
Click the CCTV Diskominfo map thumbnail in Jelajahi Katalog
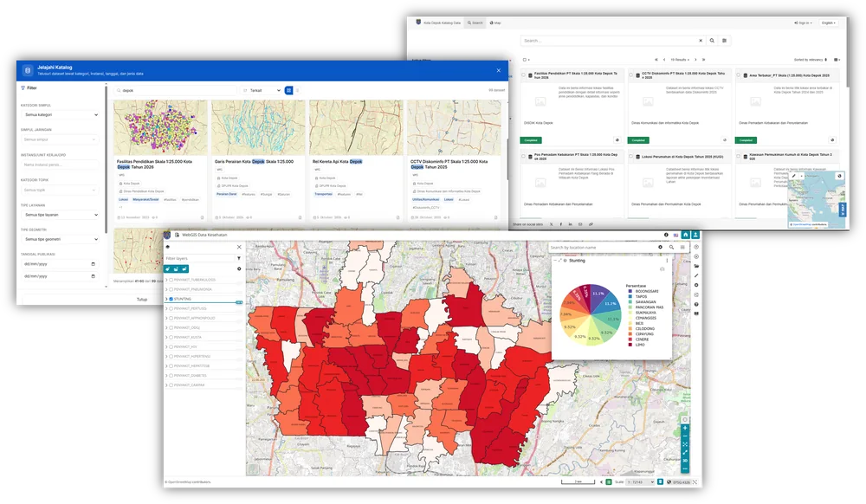coord(454,127)
